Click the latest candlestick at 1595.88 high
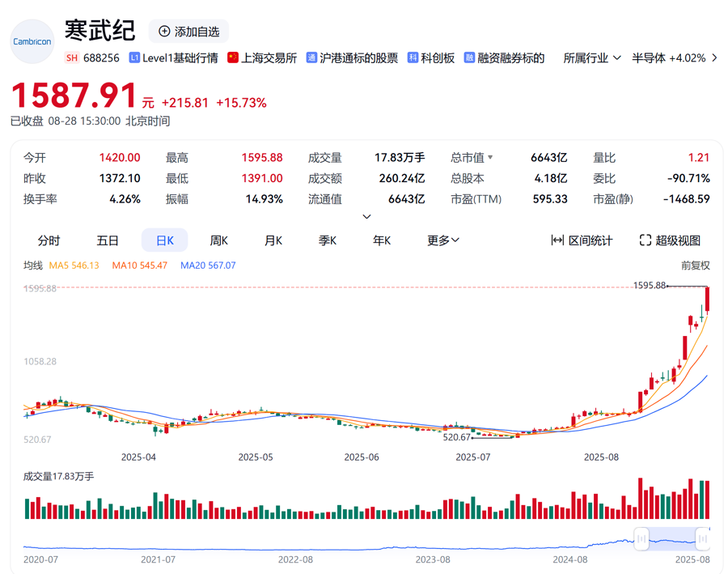Image resolution: width=728 pixels, height=574 pixels. pos(708,300)
